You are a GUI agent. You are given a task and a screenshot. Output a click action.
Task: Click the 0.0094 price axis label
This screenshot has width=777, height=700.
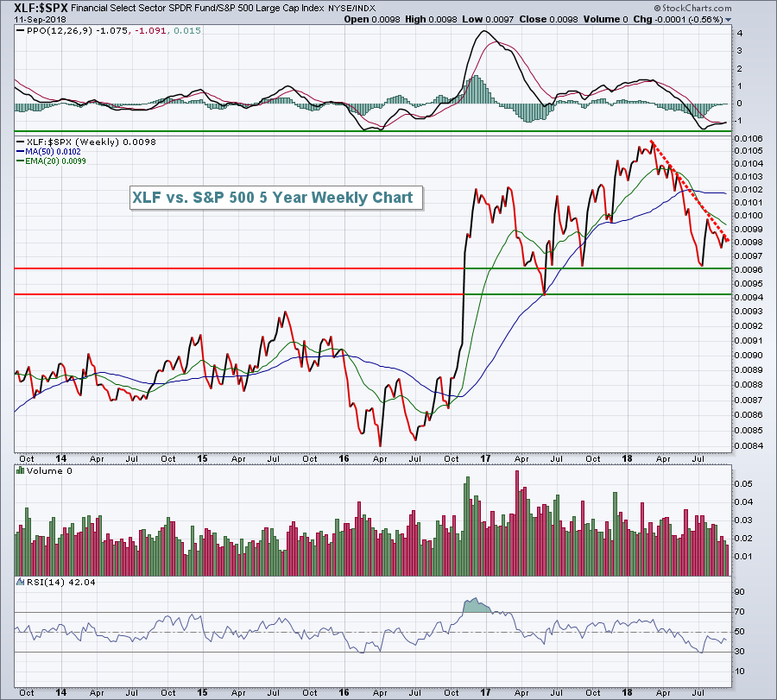coord(749,297)
